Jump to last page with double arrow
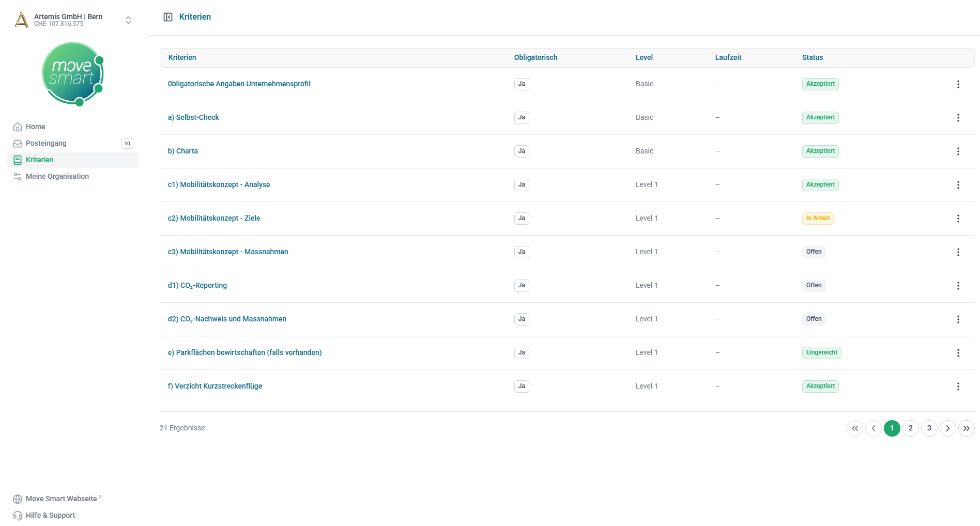The height and width of the screenshot is (526, 980). click(966, 428)
